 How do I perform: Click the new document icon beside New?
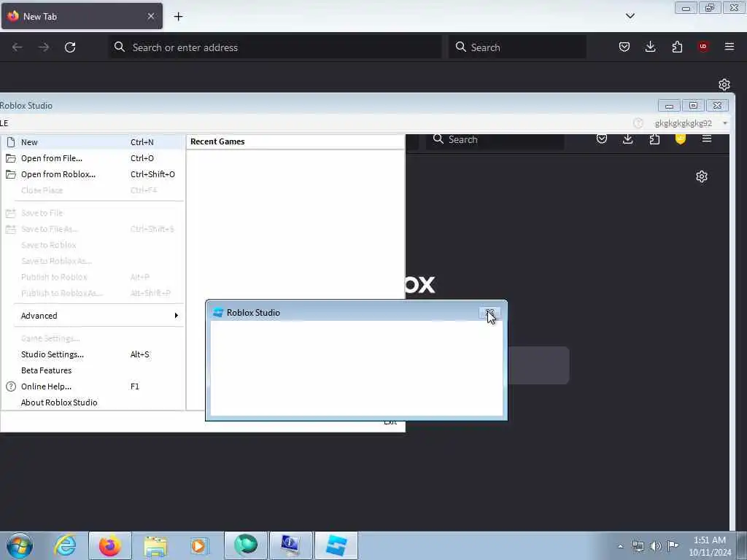(11, 142)
